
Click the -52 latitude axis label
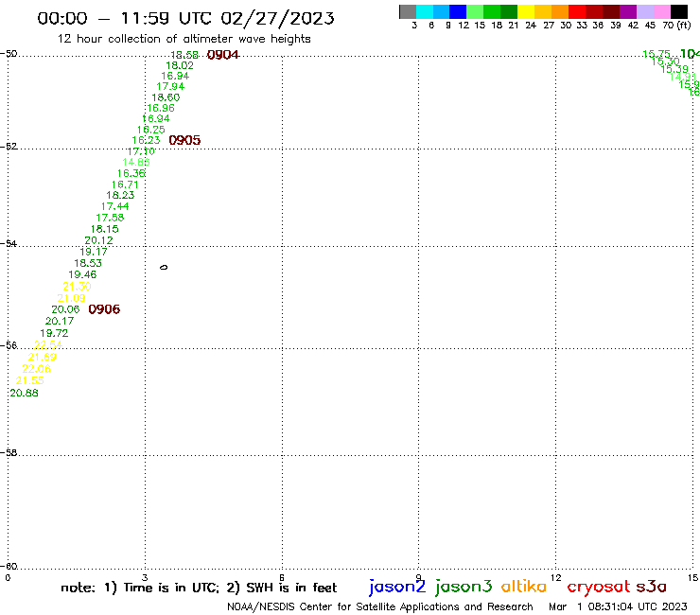point(9,147)
